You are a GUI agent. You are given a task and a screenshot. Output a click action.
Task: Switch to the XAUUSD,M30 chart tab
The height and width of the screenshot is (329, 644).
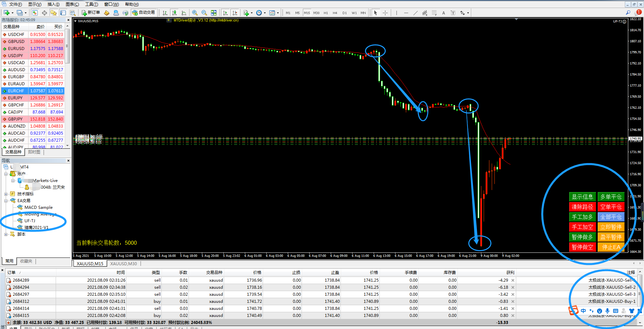(x=123, y=264)
